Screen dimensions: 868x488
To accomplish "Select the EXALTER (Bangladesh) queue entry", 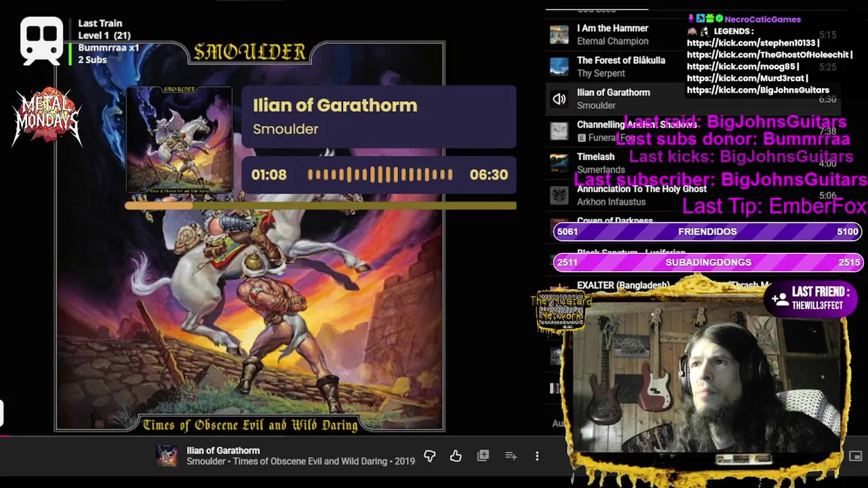I will tap(623, 285).
